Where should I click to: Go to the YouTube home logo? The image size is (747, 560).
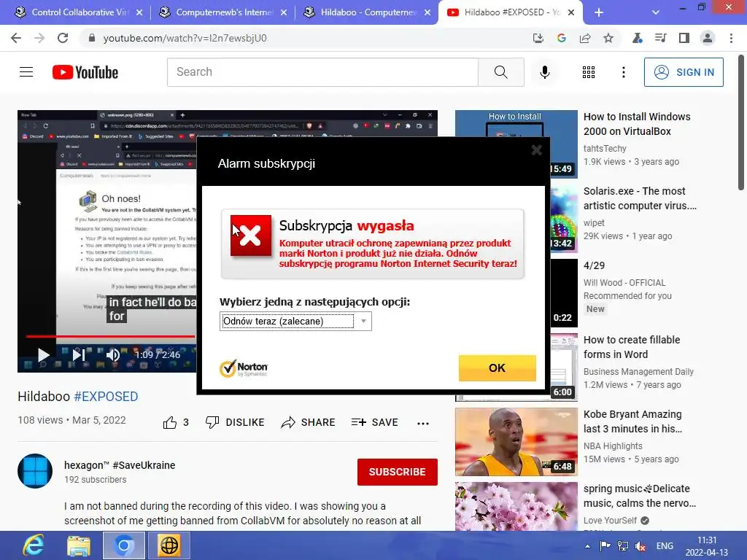(x=85, y=72)
